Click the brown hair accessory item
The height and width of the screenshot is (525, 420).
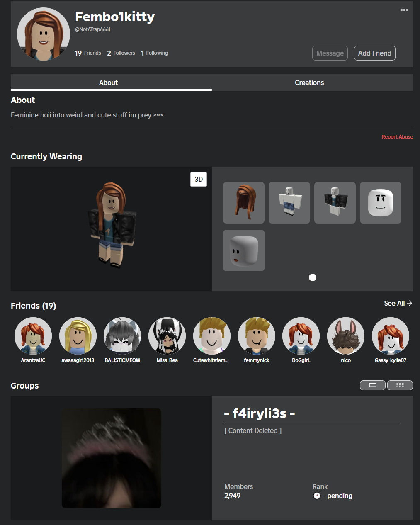click(244, 203)
